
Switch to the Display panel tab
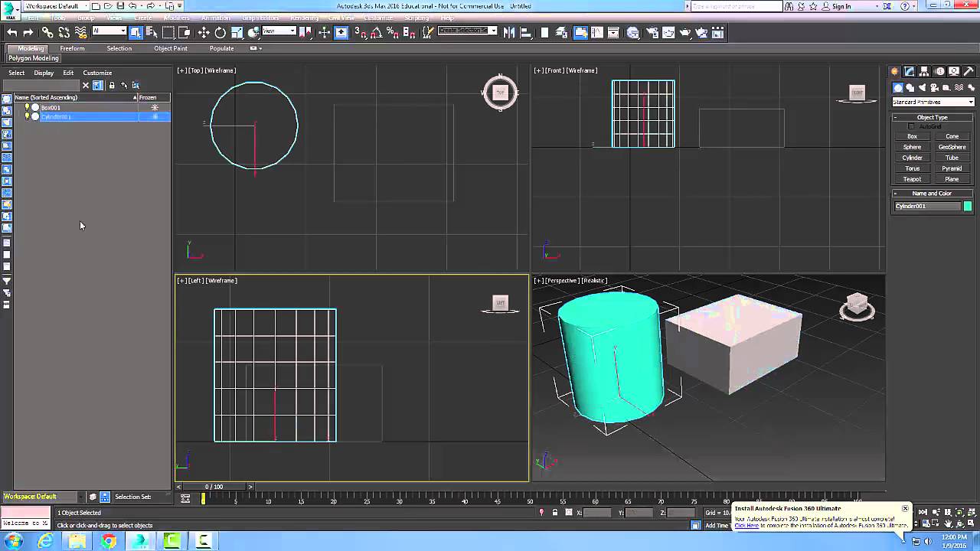click(954, 71)
